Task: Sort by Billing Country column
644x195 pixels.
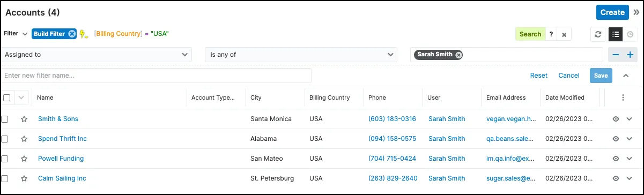Action: tap(329, 97)
